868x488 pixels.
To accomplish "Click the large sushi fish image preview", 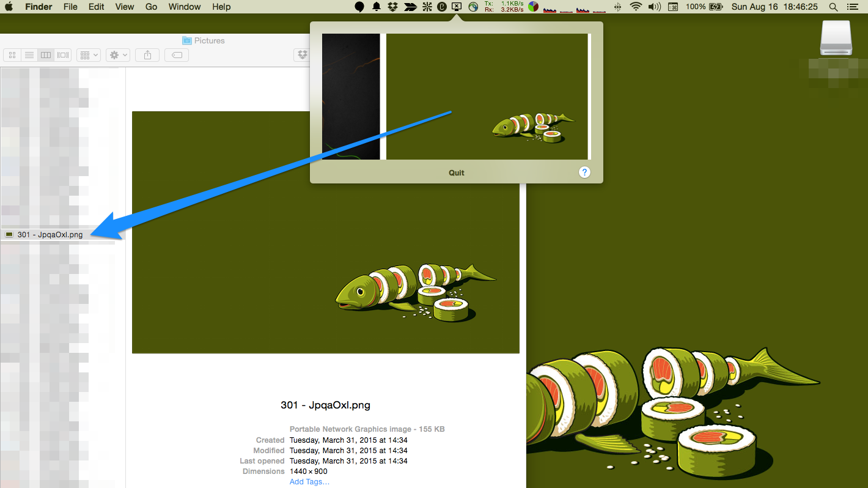I will click(326, 232).
